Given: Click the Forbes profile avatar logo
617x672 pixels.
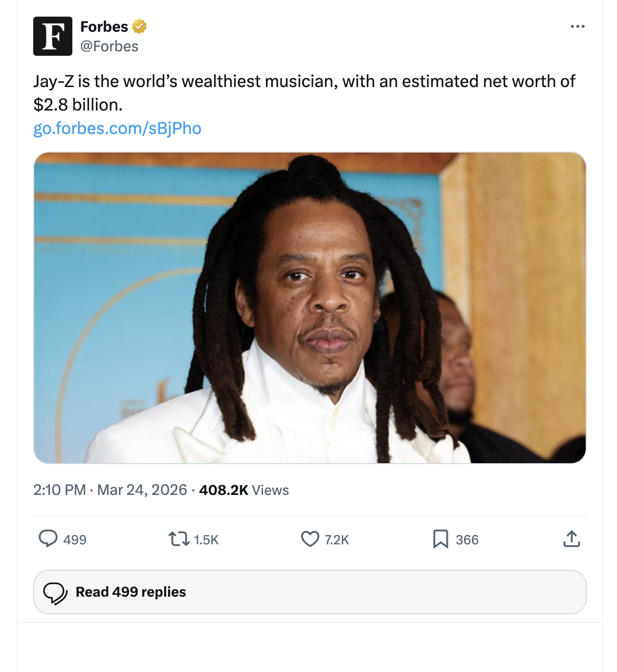Looking at the screenshot, I should [53, 36].
